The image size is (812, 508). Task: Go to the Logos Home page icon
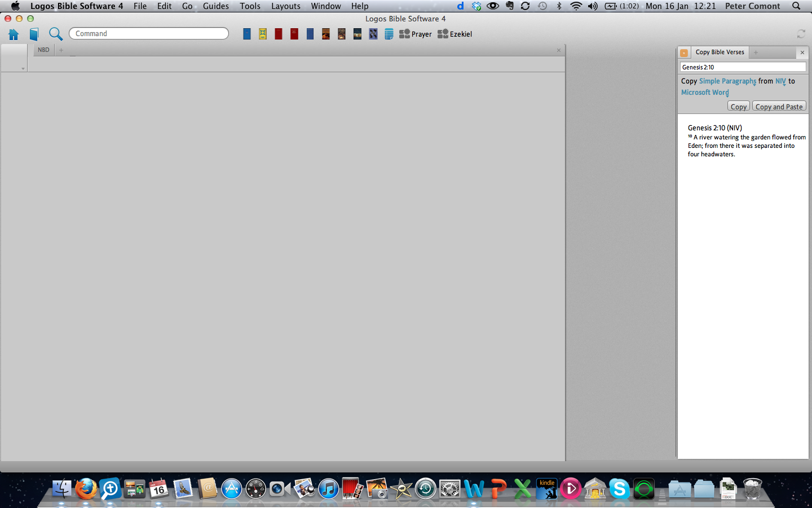[14, 34]
